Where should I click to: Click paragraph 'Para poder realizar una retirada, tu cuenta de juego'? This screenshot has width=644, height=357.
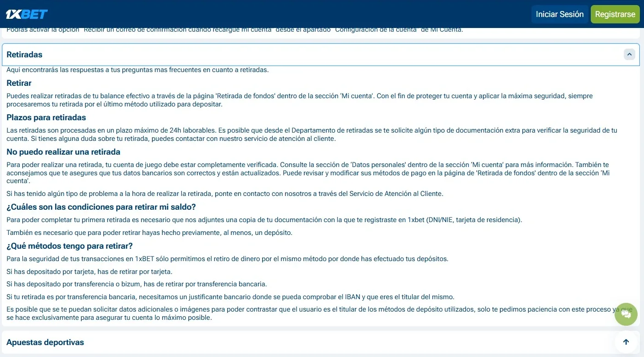308,173
